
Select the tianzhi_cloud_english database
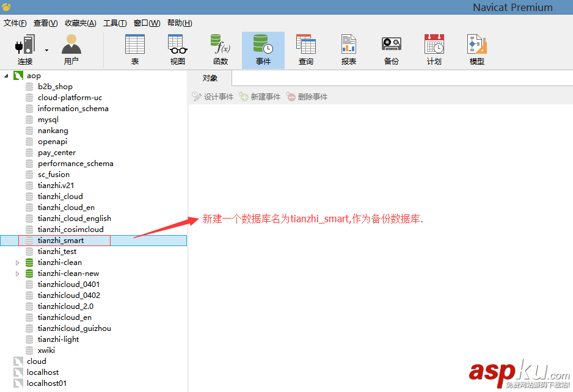click(74, 219)
